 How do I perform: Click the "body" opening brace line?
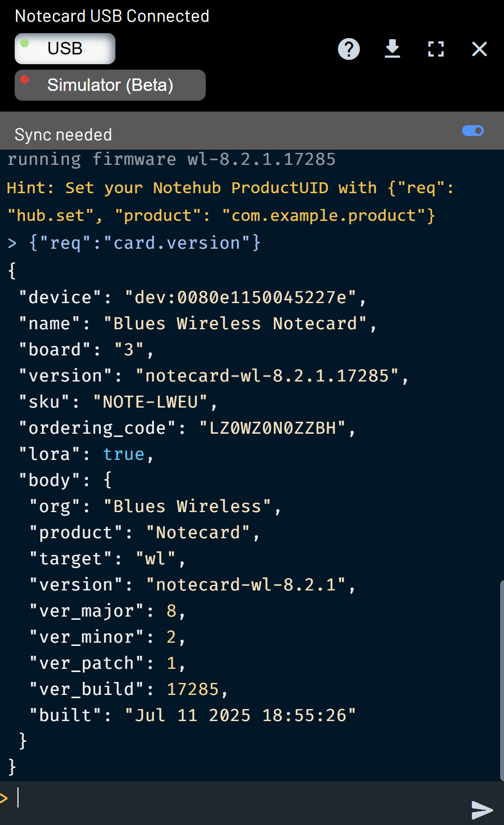65,480
